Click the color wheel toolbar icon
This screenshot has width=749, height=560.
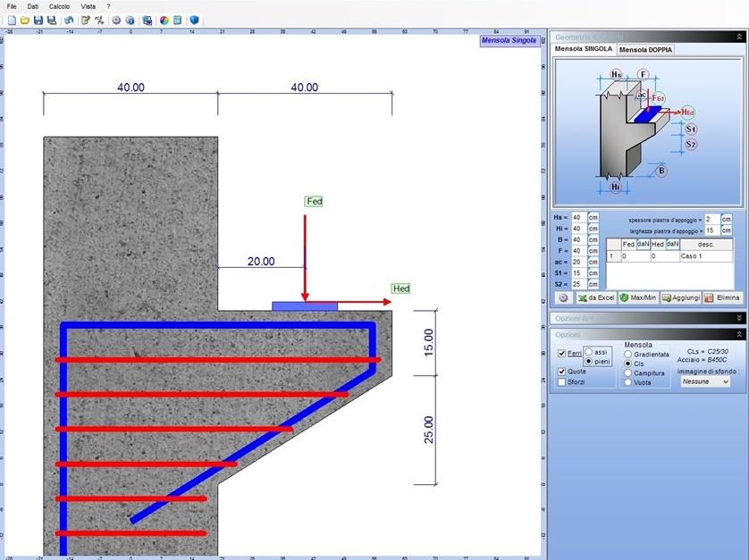tap(164, 20)
